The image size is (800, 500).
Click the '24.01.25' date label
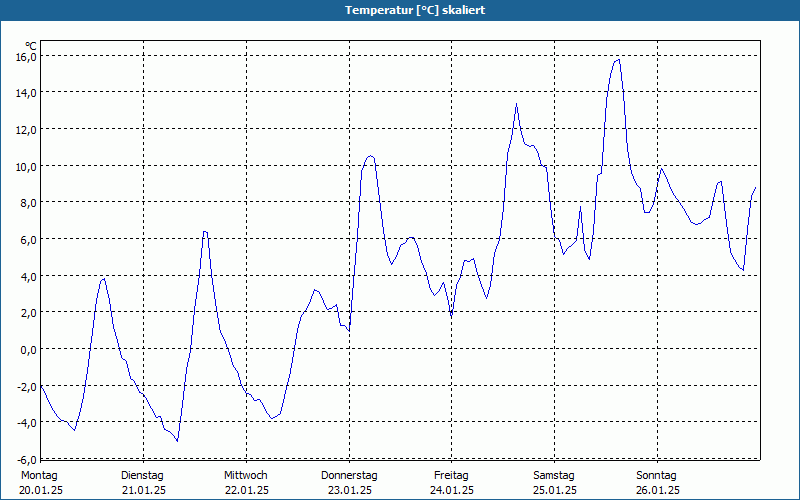click(452, 491)
